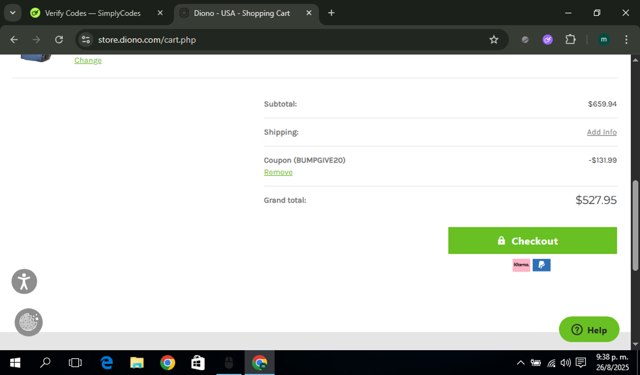
Task: Click the page vertical scrollbar thumb
Action: click(x=635, y=225)
